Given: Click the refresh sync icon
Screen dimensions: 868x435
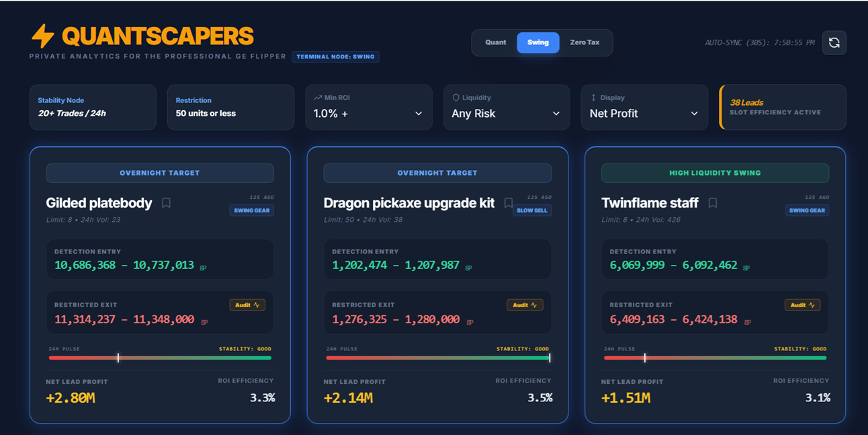Looking at the screenshot, I should (834, 43).
